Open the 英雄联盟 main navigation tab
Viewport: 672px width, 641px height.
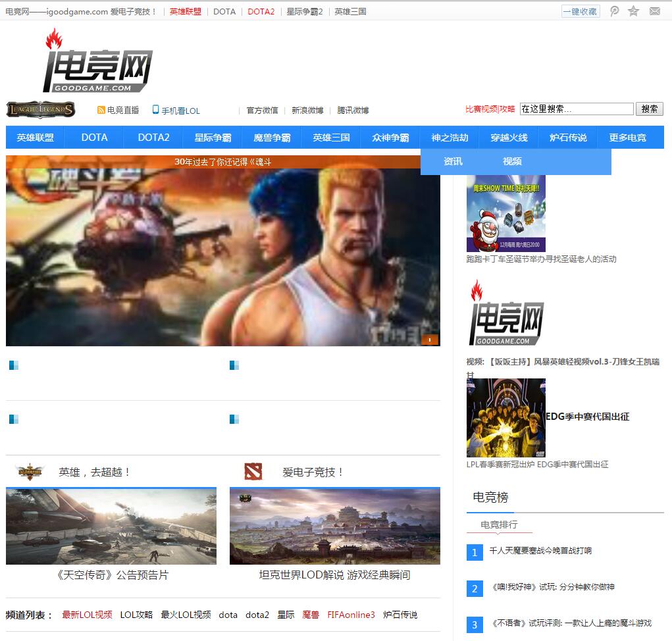pyautogui.click(x=35, y=138)
